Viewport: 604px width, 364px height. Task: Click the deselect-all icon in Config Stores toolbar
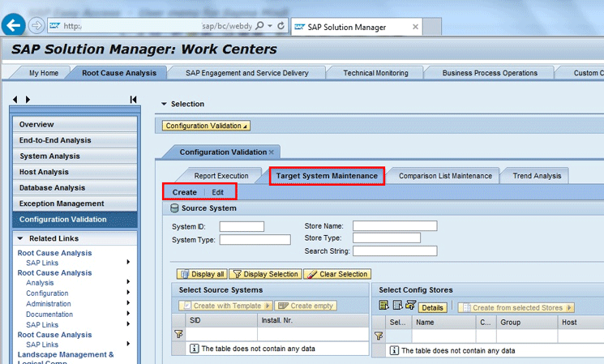[x=397, y=306]
